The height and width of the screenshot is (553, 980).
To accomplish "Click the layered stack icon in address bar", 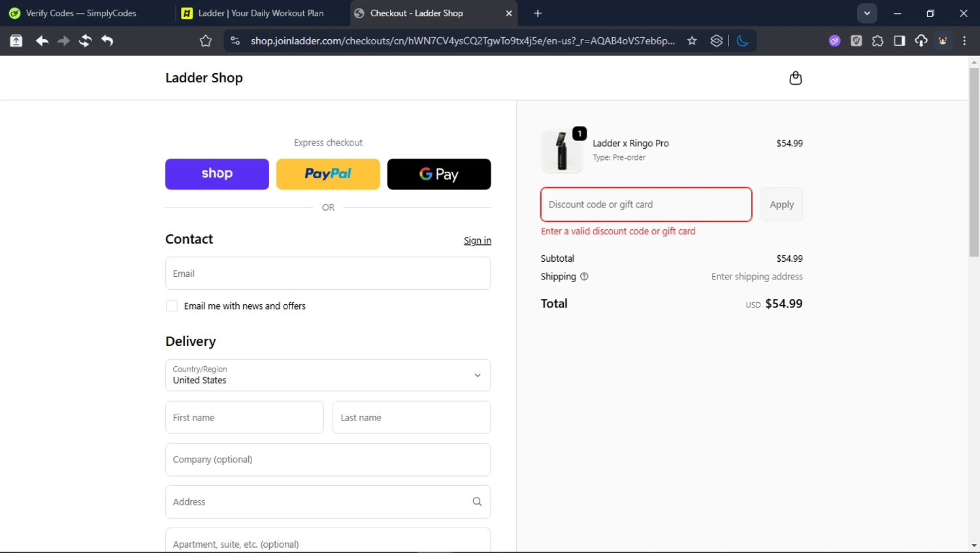I will click(717, 41).
